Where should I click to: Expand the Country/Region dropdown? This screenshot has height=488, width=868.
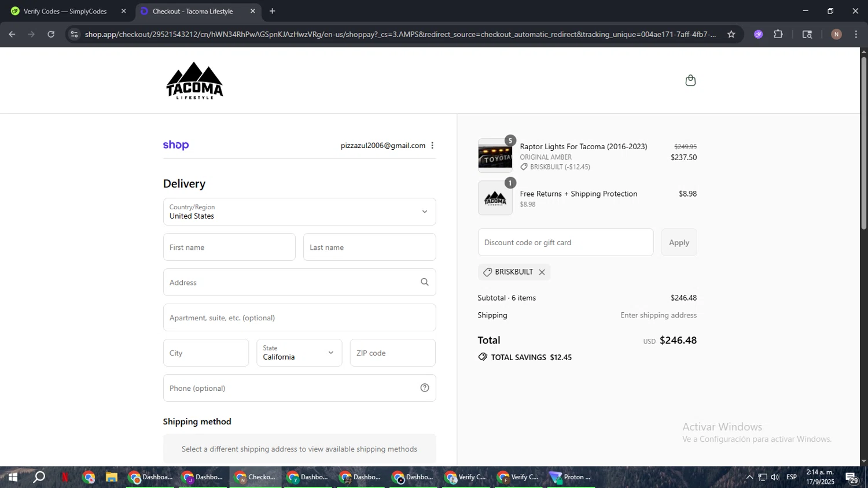pos(299,212)
